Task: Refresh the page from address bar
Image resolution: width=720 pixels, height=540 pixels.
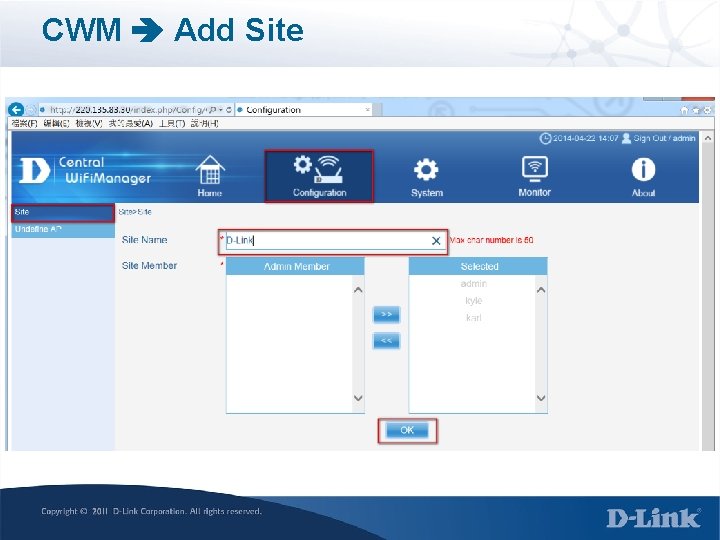Action: click(x=229, y=110)
